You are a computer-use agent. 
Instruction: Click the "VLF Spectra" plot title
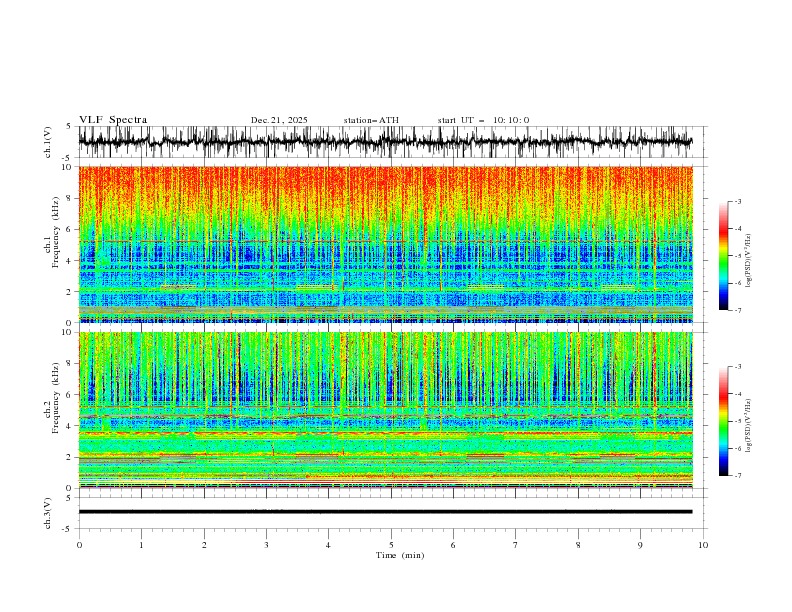coord(113,120)
